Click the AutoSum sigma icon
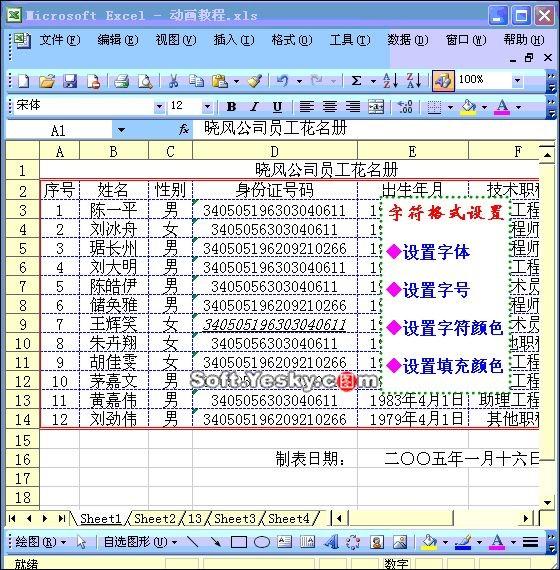Viewport: 560px width, 570px height. tap(356, 80)
